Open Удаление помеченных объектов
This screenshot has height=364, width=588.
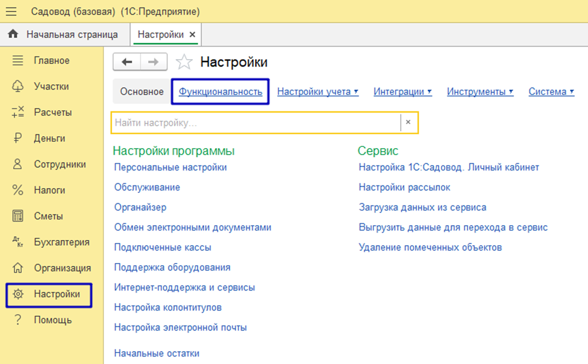(x=431, y=247)
